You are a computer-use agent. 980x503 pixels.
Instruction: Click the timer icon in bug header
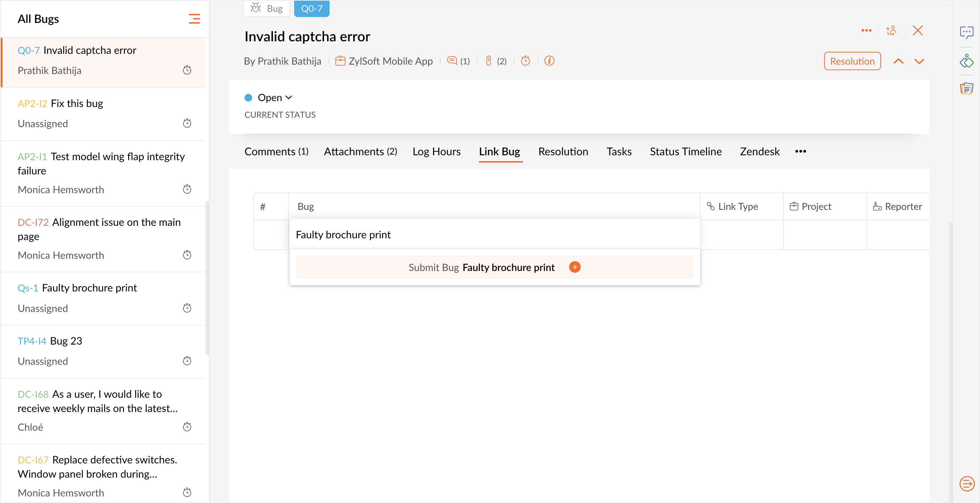click(x=525, y=61)
